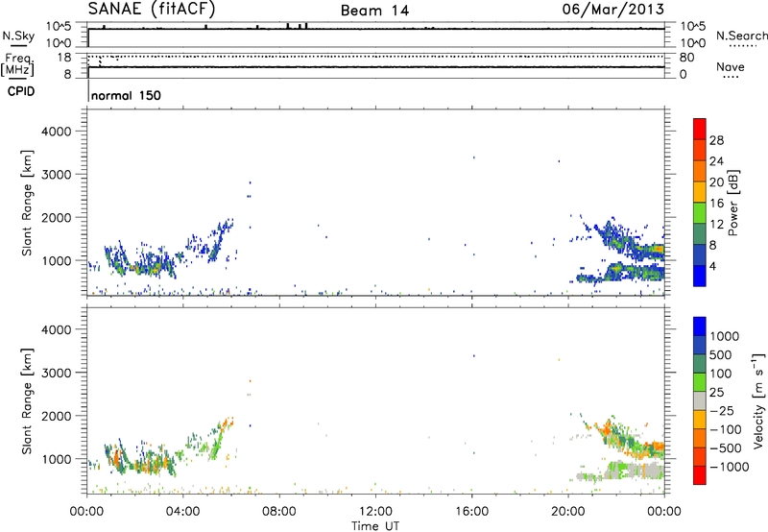
Task: Click the 06/Mar/2013 date label
Action: 612,9
